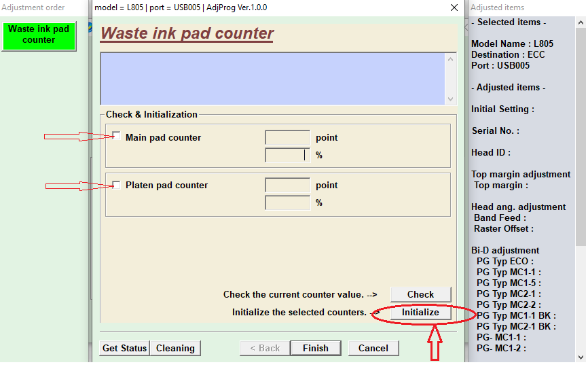Close the AdjProg dialog window
Viewport: 588px width, 369px height.
click(454, 7)
